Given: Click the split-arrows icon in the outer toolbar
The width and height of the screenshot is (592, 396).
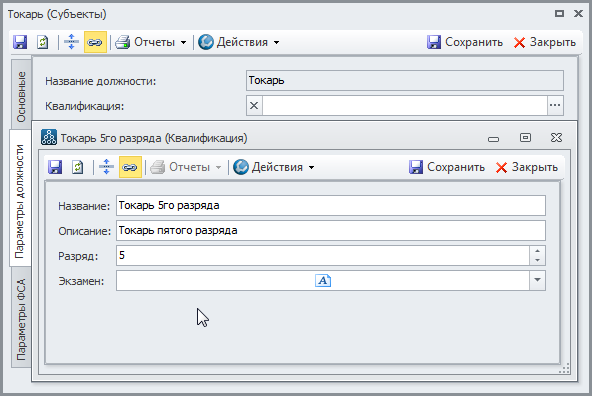Looking at the screenshot, I should pyautogui.click(x=71, y=42).
